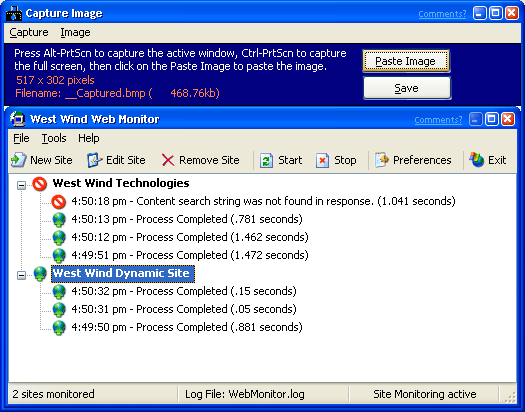Click the Edit Site toolbar icon
The image size is (525, 412).
tap(94, 160)
